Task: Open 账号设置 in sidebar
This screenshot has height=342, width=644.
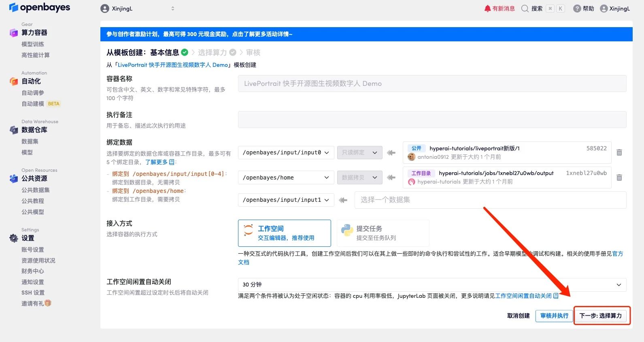Action: [x=33, y=250]
